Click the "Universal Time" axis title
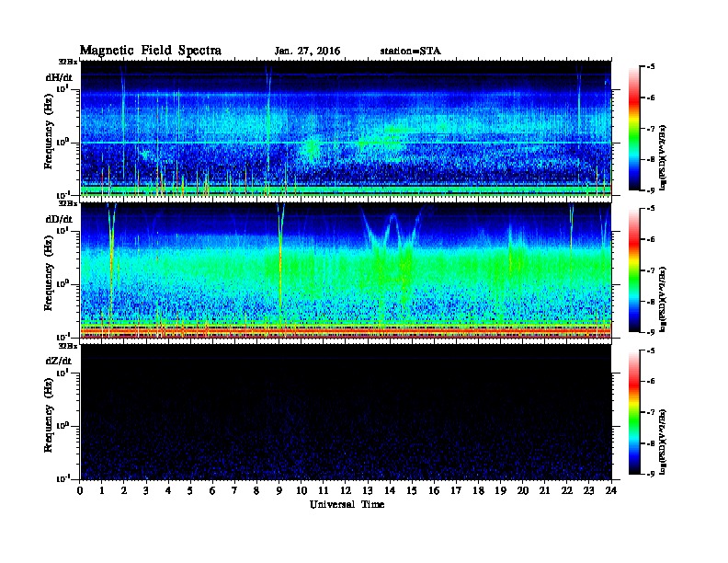 pyautogui.click(x=347, y=504)
